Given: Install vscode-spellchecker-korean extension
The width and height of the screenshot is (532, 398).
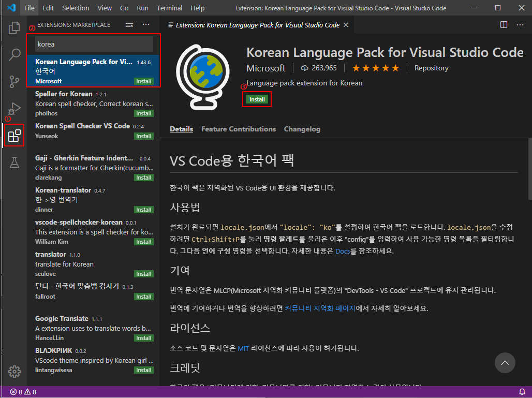Looking at the screenshot, I should pyautogui.click(x=143, y=242).
